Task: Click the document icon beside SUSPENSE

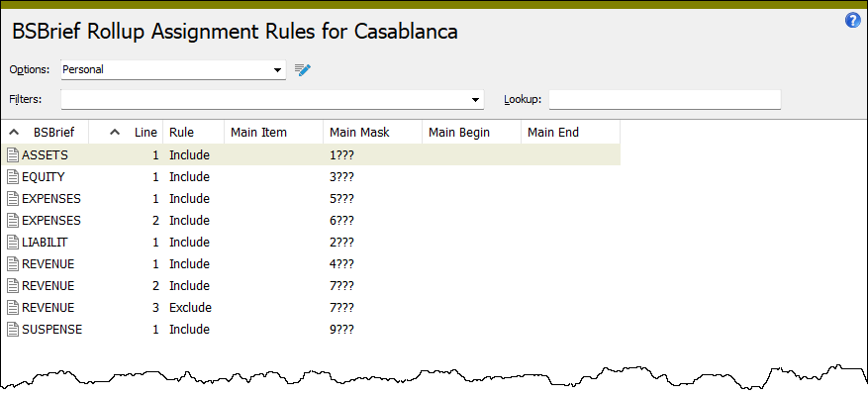Action: point(13,330)
